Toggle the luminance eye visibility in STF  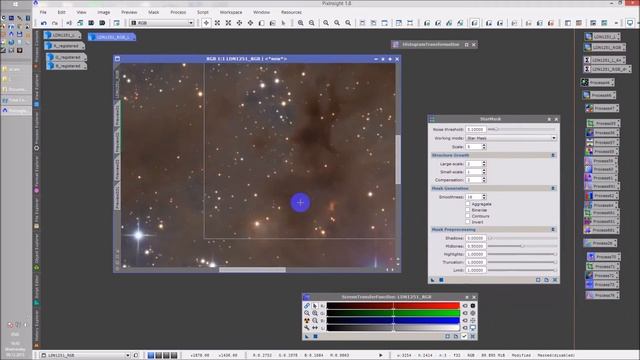pos(465,328)
